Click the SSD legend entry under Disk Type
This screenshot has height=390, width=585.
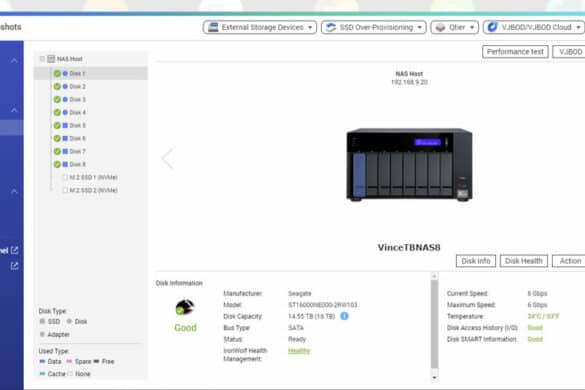(x=50, y=321)
